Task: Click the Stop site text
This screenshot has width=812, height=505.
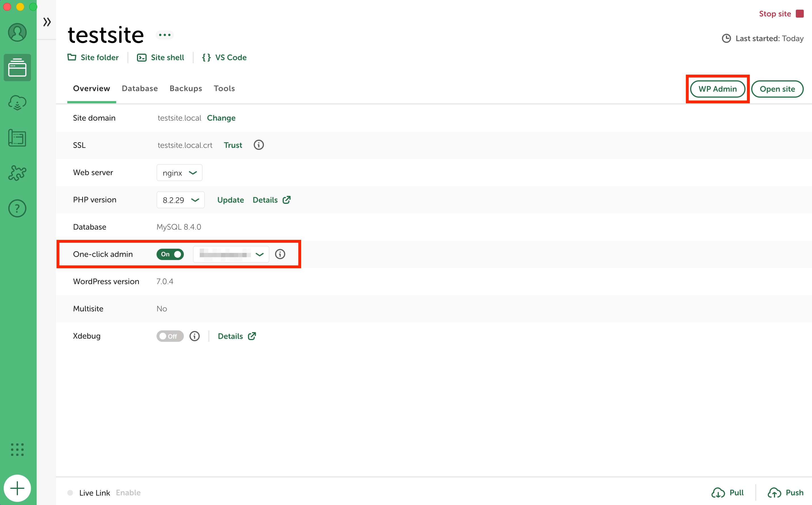Action: coord(775,14)
